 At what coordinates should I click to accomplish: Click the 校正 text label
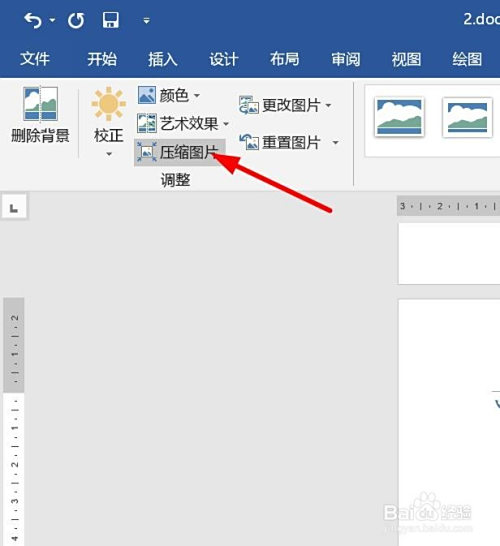(x=109, y=135)
